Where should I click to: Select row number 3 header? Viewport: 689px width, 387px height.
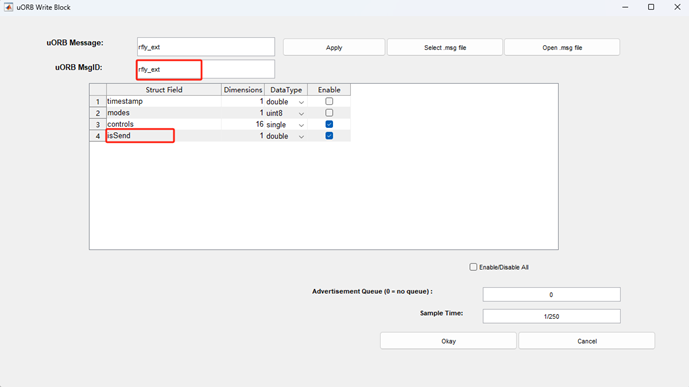pyautogui.click(x=98, y=124)
